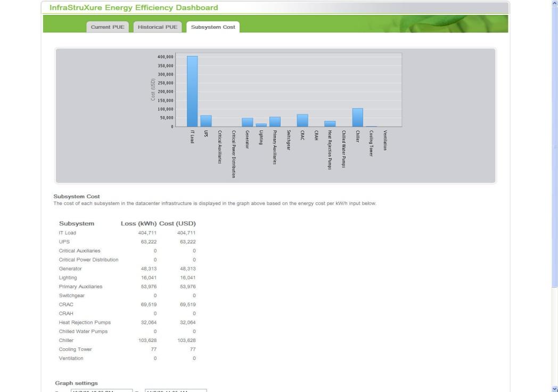Click the Cooling Tower loss value 77
The width and height of the screenshot is (558, 392).
(154, 349)
